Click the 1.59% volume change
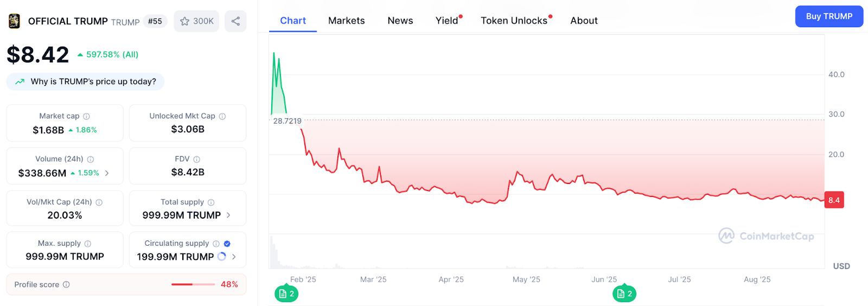Screen dimensions: 868x306 click(88, 173)
